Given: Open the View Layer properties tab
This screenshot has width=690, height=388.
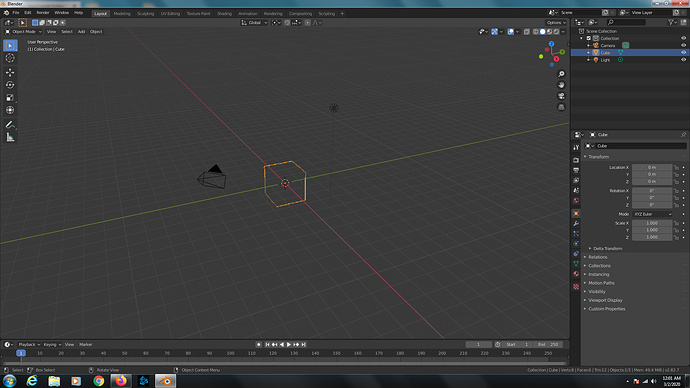Looking at the screenshot, I should tap(576, 180).
